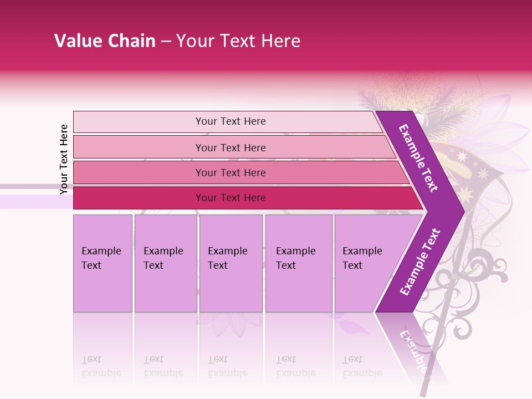Select the second pink 'Your Text Here' bar
The image size is (532, 399).
[x=234, y=147]
